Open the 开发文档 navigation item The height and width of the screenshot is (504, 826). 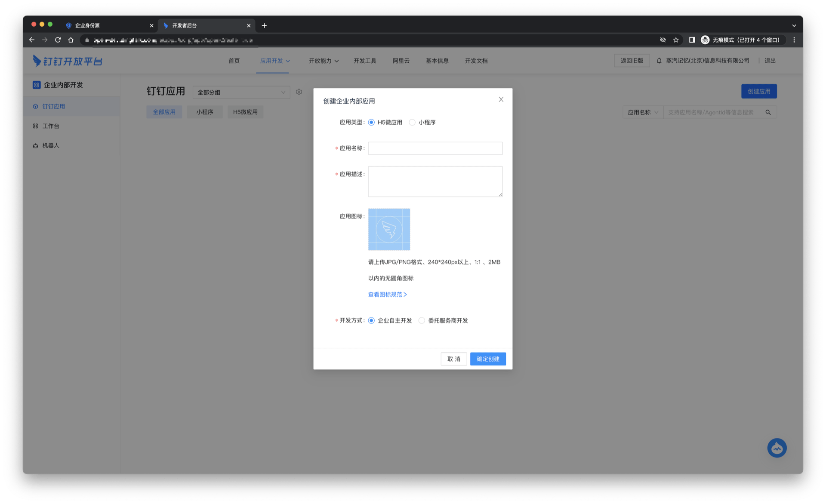coord(476,61)
